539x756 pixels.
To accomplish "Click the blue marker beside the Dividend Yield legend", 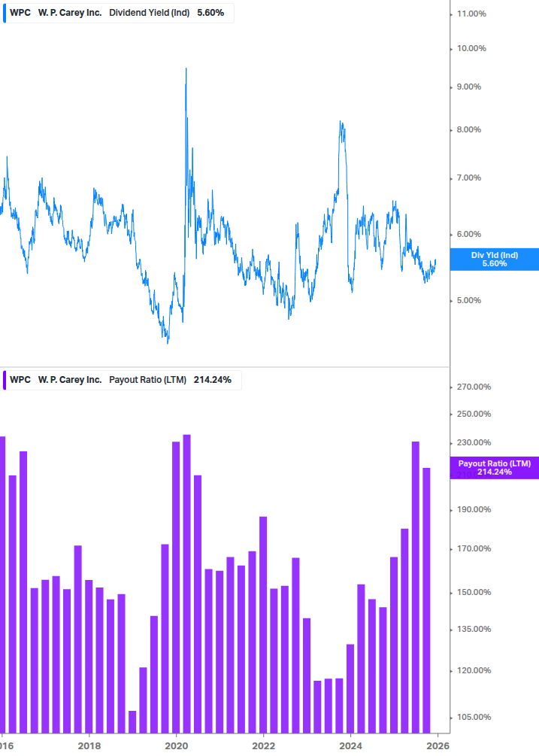I will 4,13.
